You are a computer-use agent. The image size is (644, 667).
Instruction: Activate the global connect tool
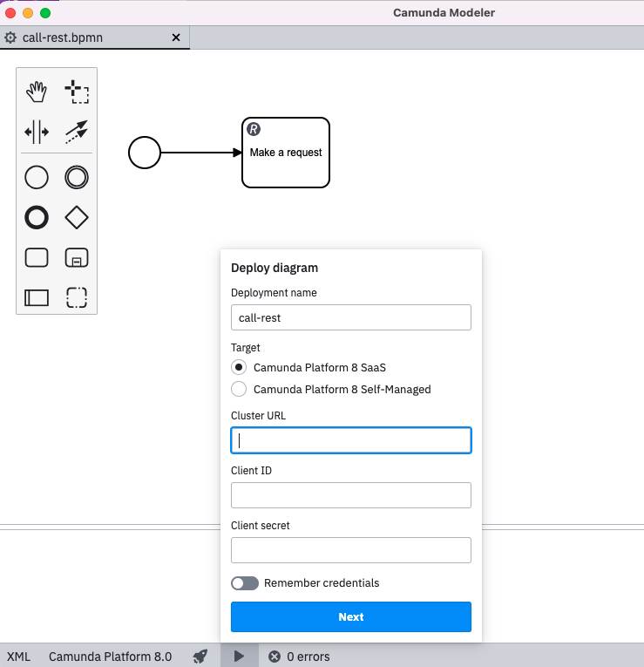point(77,132)
